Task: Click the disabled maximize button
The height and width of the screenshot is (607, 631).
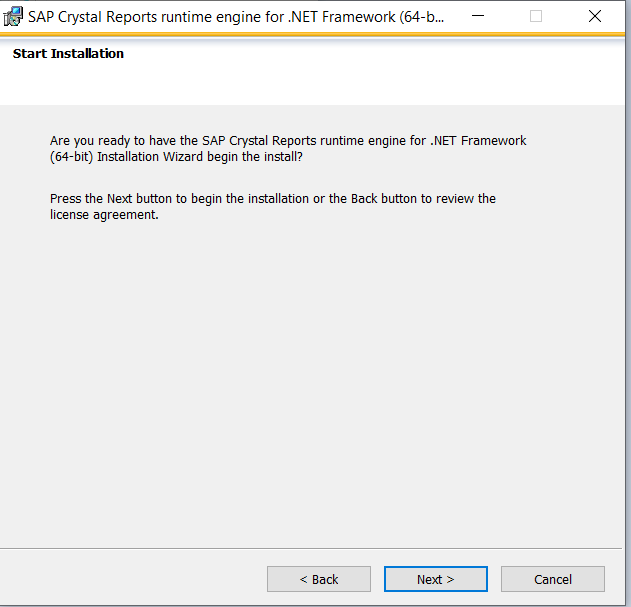Action: point(536,16)
